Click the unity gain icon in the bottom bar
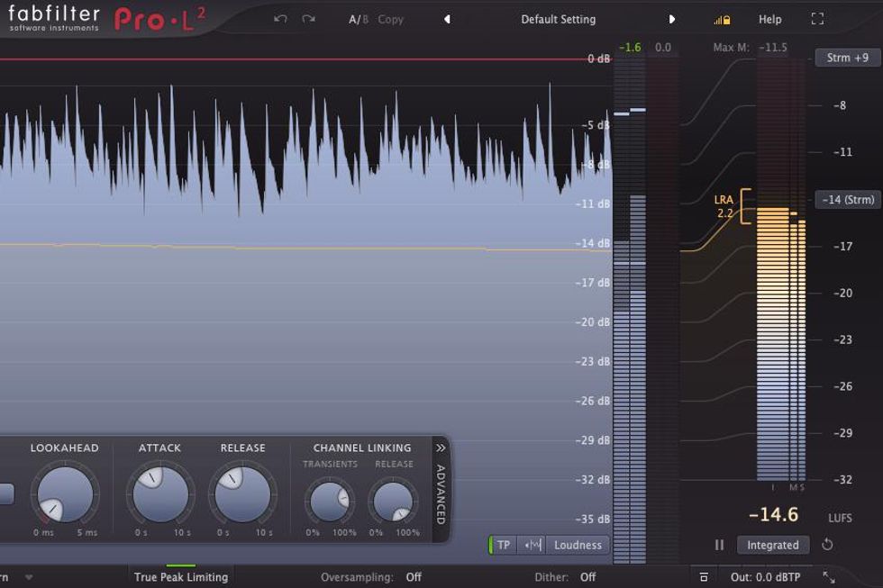 [704, 577]
